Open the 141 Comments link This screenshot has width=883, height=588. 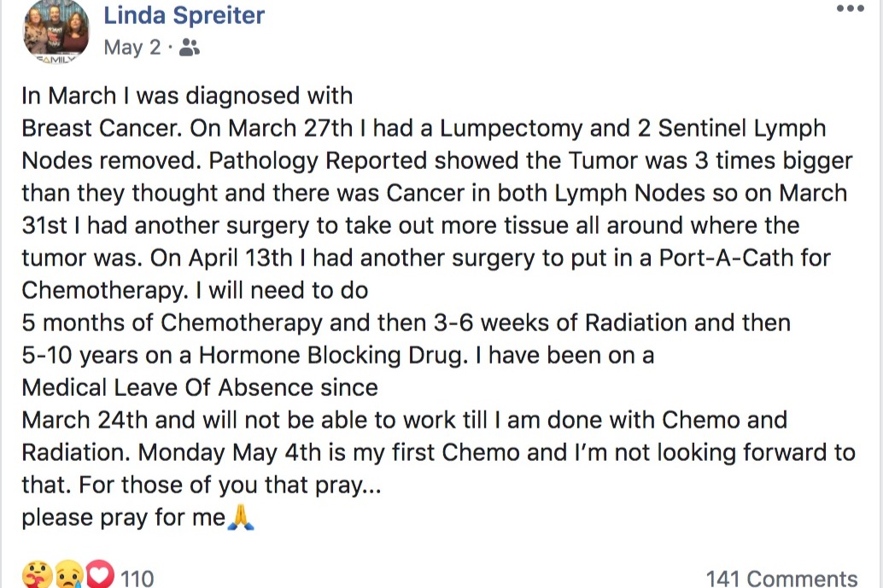[x=781, y=579]
